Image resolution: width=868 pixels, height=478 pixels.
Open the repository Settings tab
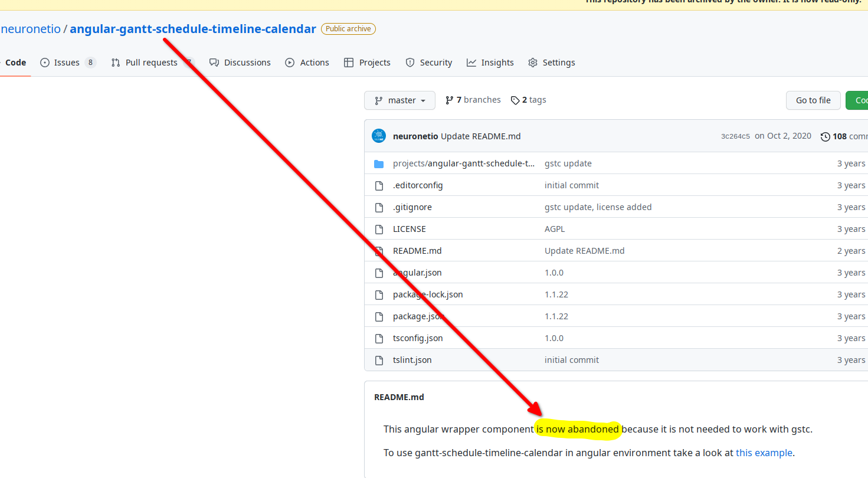pos(551,62)
